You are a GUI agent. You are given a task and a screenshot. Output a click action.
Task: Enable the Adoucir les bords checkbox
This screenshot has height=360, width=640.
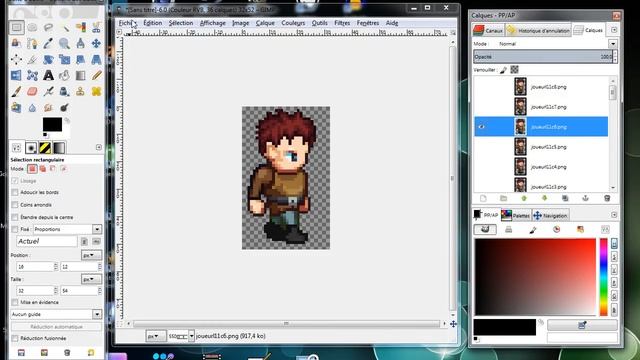click(x=15, y=192)
